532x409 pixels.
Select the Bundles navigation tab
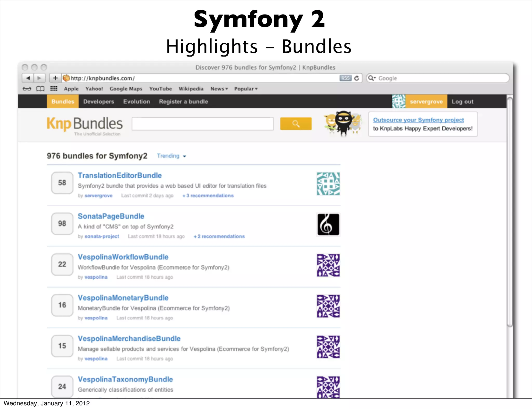tap(63, 101)
